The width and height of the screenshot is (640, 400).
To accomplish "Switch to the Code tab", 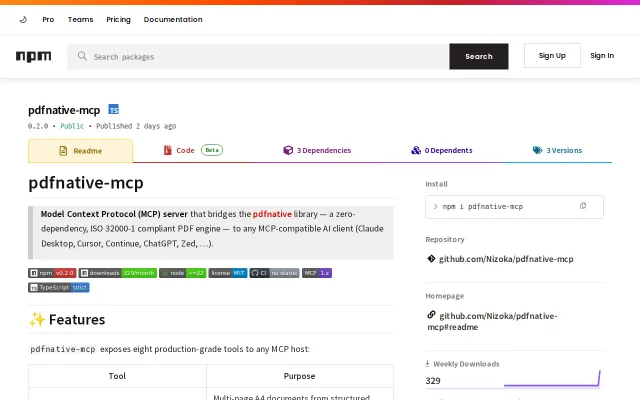I will pos(193,150).
